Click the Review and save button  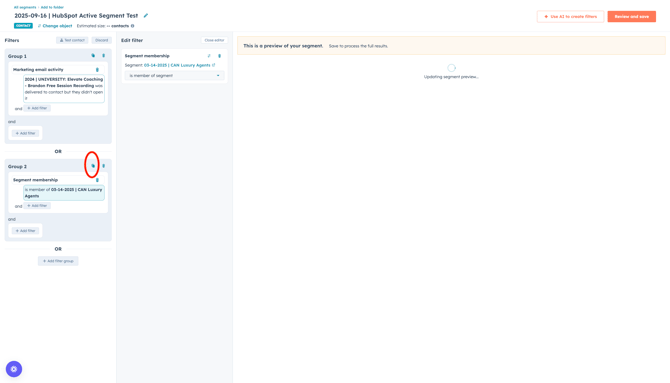coord(632,17)
